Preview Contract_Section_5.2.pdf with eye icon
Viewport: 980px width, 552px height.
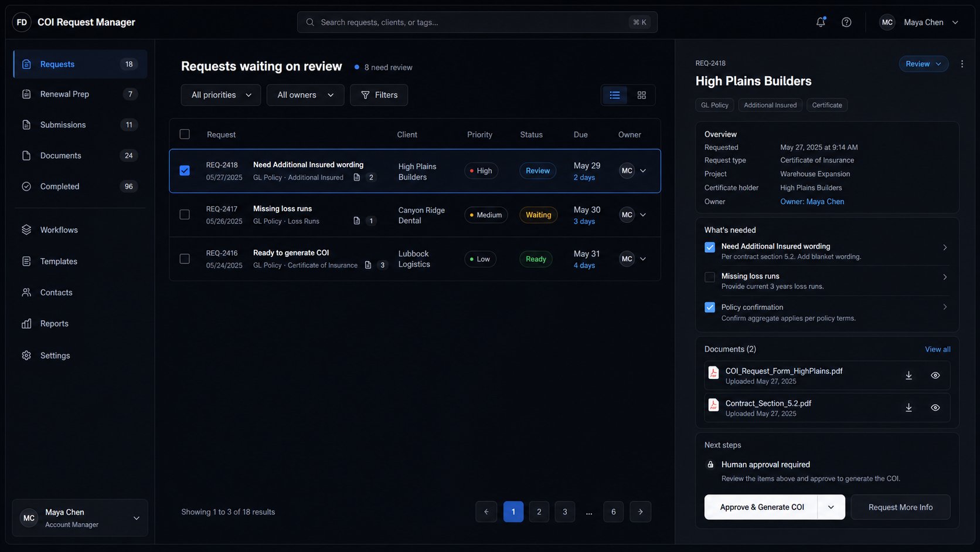coord(935,408)
